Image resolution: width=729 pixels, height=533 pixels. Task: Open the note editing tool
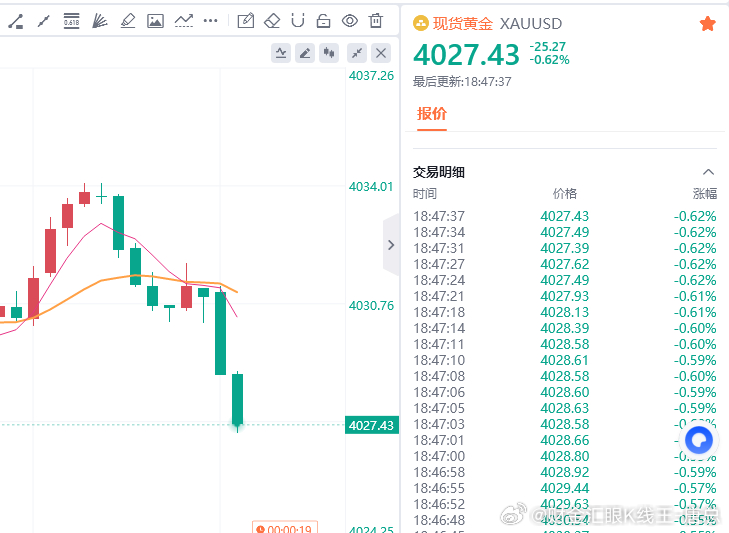tap(245, 21)
